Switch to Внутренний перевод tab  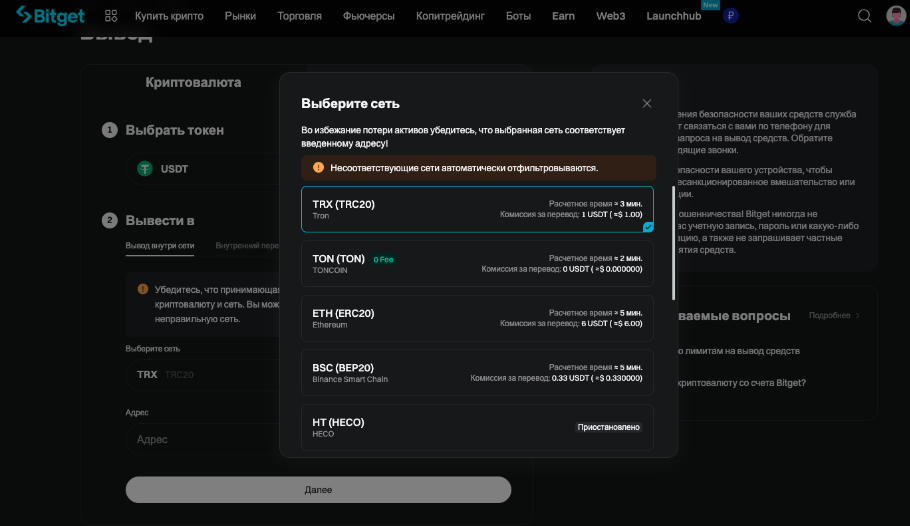click(x=247, y=246)
